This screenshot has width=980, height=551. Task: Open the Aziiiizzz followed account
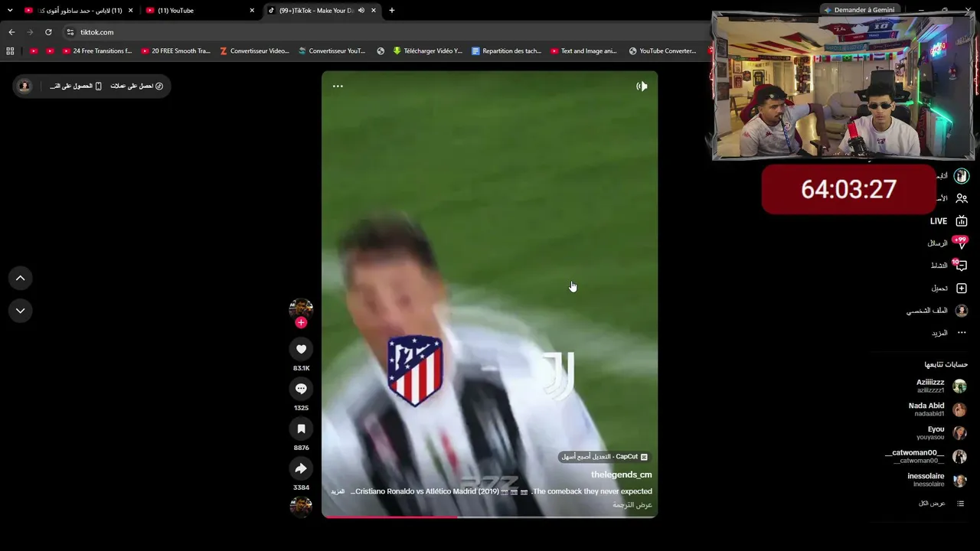tap(941, 386)
